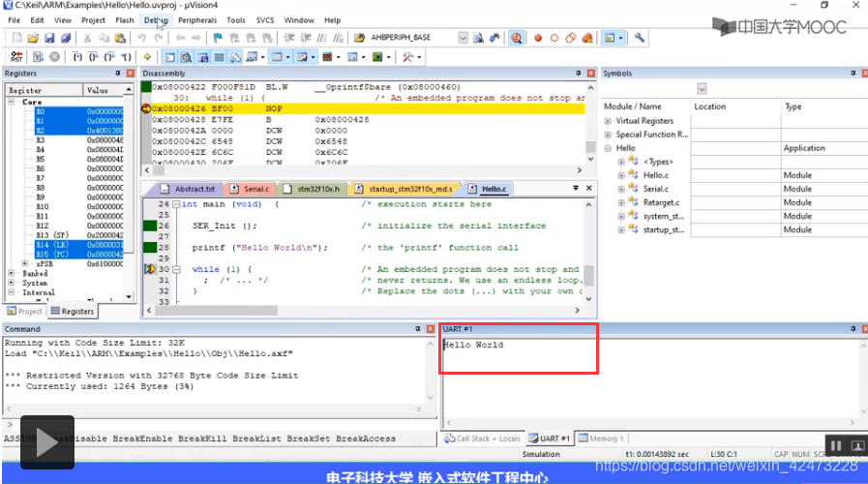Expand Virtual Registers in Symbols

[x=608, y=121]
